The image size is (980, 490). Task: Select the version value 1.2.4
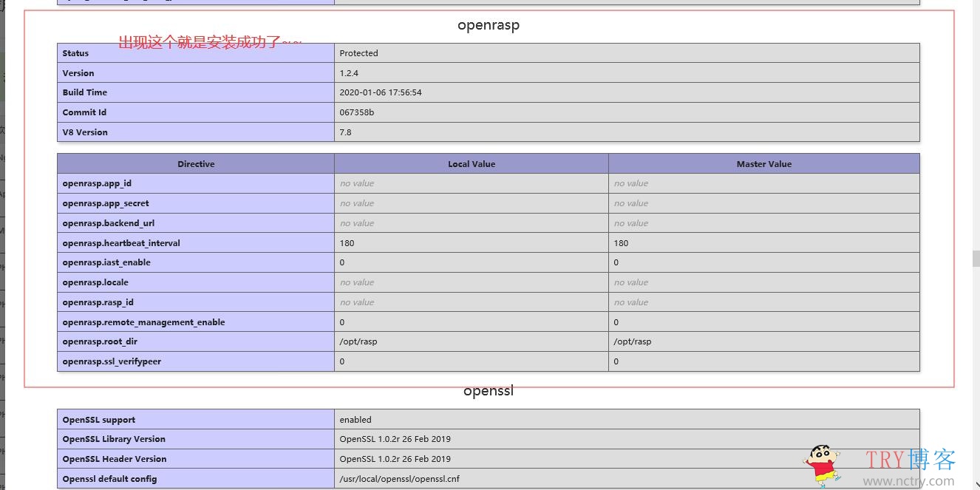[x=349, y=73]
